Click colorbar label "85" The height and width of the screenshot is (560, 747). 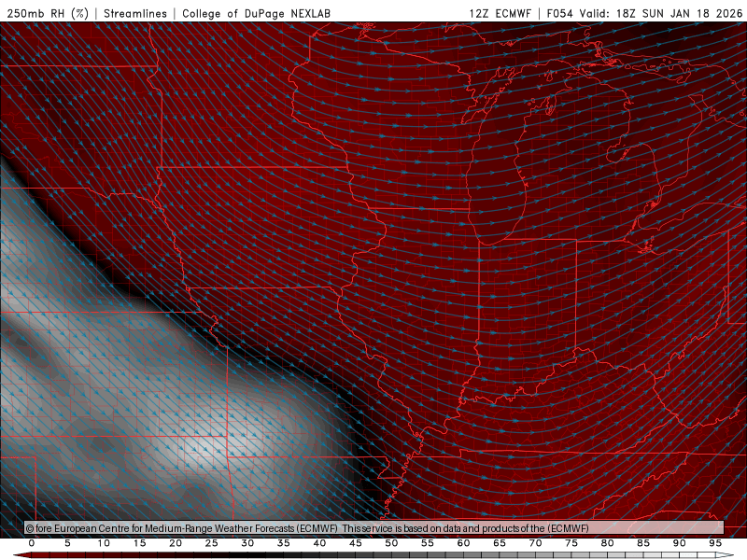click(643, 543)
